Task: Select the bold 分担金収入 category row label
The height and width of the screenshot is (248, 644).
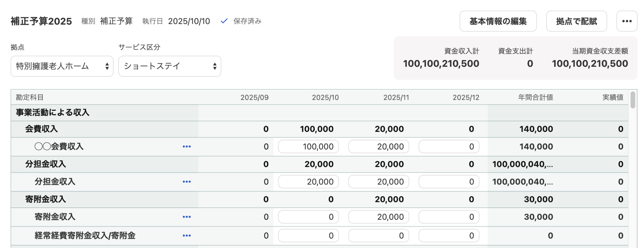Action: (x=46, y=164)
